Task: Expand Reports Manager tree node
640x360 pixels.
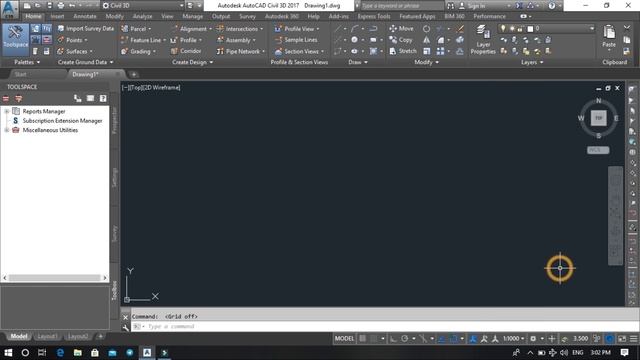Action: coord(7,111)
